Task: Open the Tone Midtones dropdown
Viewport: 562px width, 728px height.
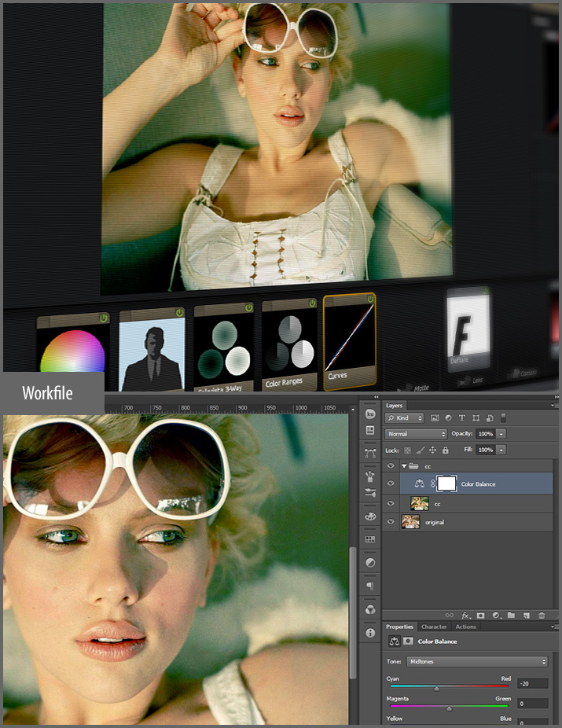Action: click(x=477, y=661)
